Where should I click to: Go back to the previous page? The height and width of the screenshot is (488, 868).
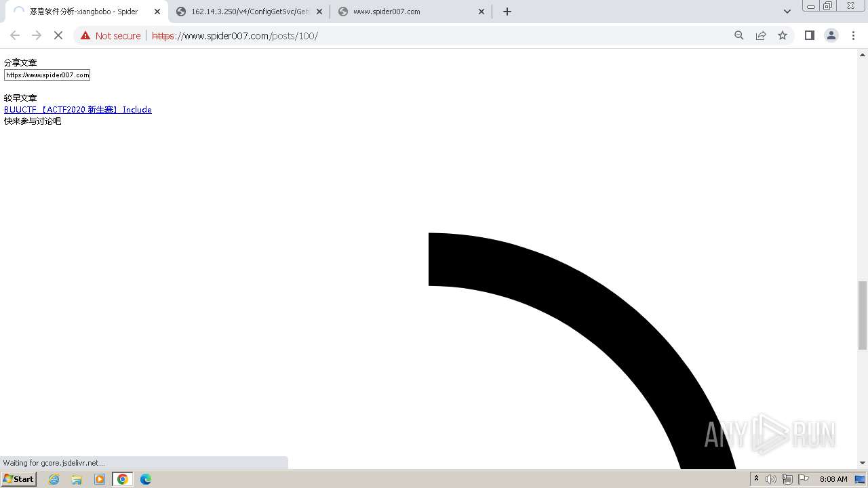15,35
